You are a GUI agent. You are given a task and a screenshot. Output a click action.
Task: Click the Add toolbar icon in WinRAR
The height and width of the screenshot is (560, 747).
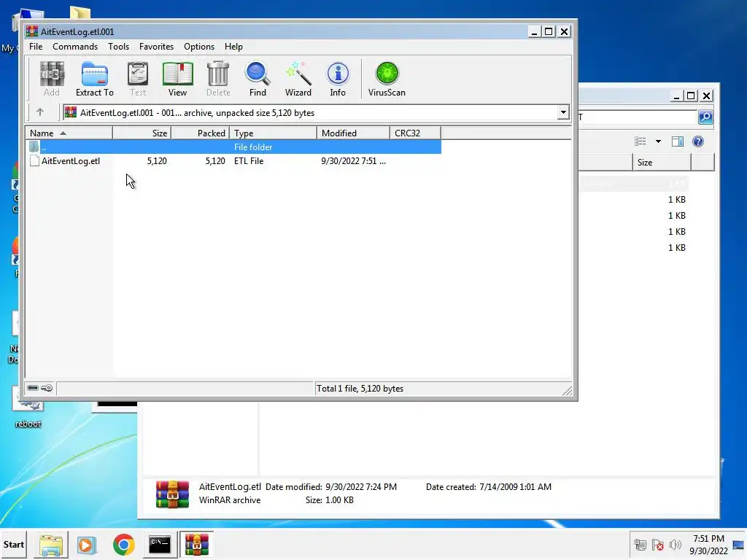pyautogui.click(x=52, y=79)
